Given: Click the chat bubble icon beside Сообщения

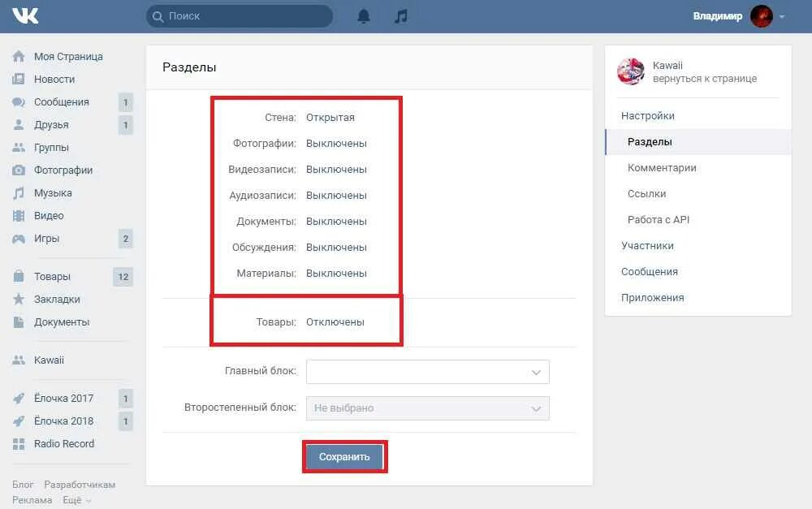Looking at the screenshot, I should (x=19, y=102).
